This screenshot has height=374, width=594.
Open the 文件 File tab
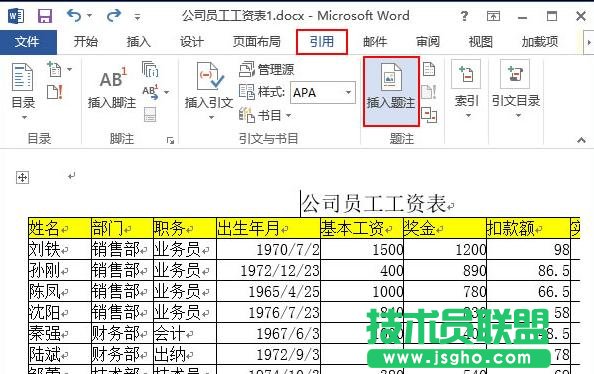[28, 42]
